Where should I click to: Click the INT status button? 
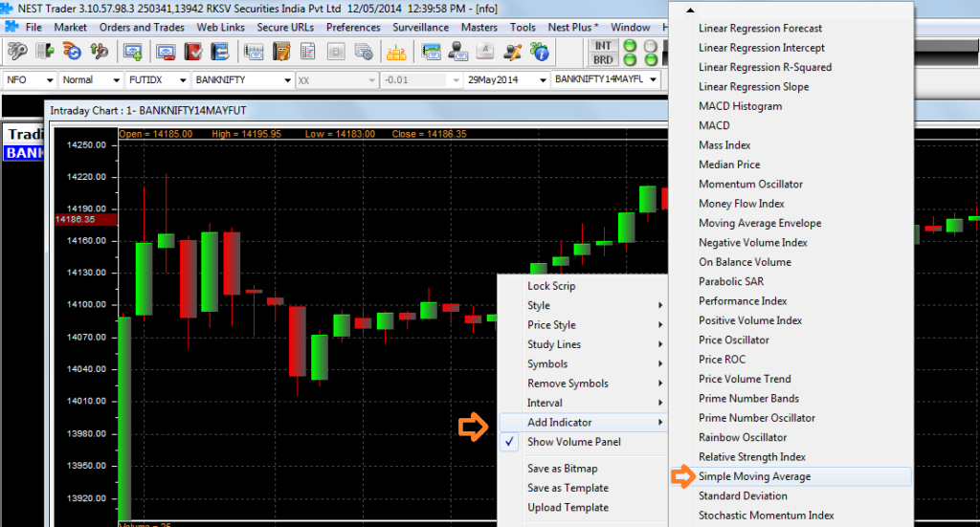(x=603, y=46)
